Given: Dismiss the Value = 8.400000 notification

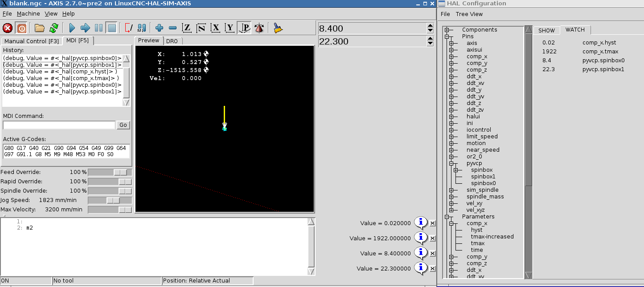Looking at the screenshot, I should coord(432,254).
